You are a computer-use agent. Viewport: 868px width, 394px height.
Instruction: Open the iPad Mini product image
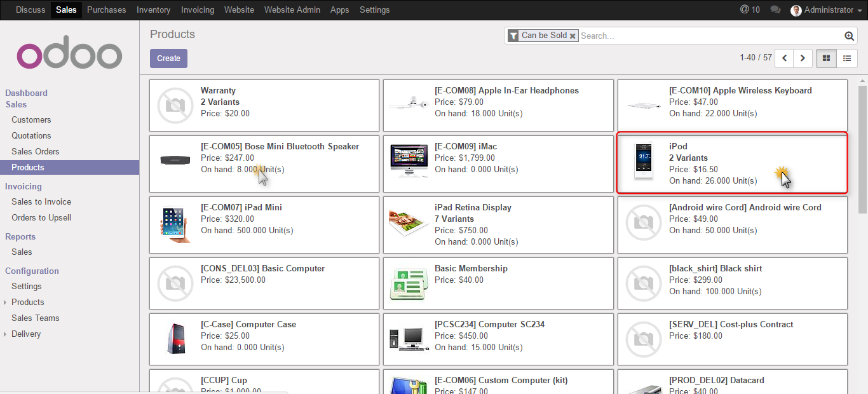coord(175,224)
